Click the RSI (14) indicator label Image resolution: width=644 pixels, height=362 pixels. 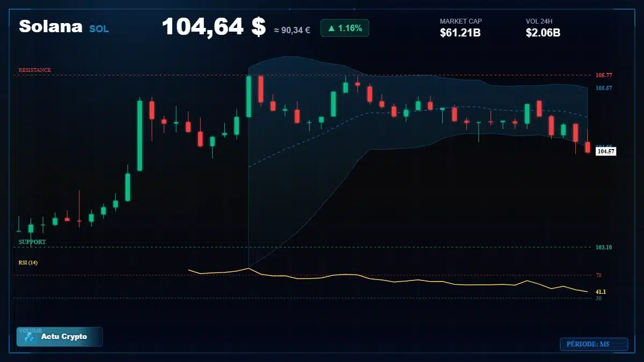click(28, 263)
